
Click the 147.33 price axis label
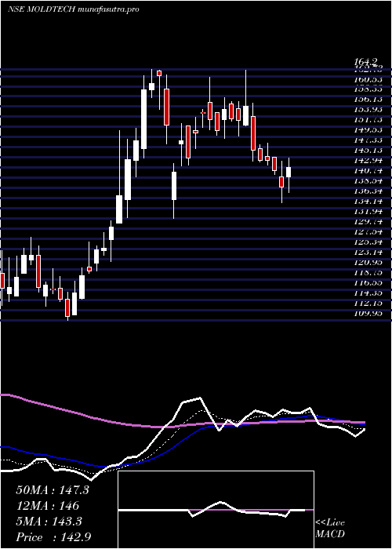tap(368, 140)
